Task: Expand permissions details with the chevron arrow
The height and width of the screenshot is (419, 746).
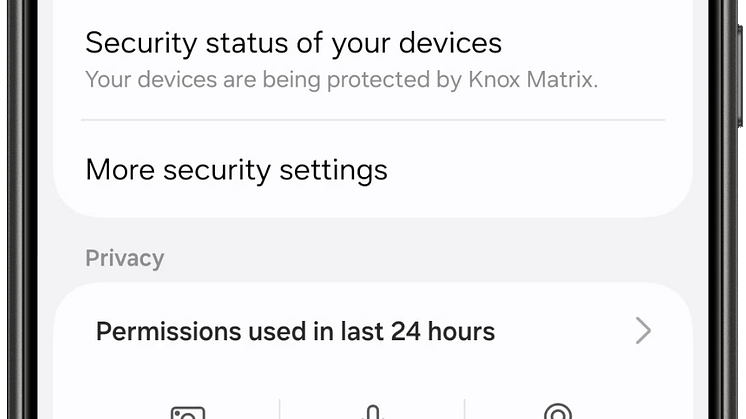Action: pyautogui.click(x=643, y=331)
